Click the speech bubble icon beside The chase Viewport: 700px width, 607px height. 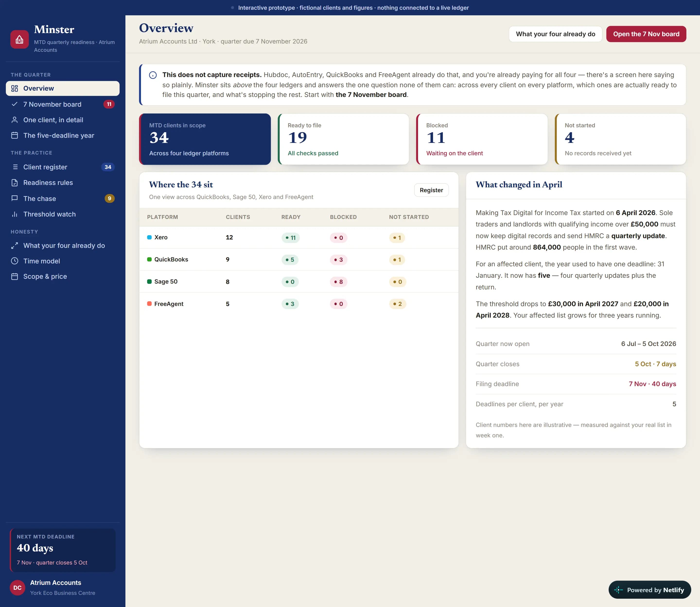tap(15, 199)
